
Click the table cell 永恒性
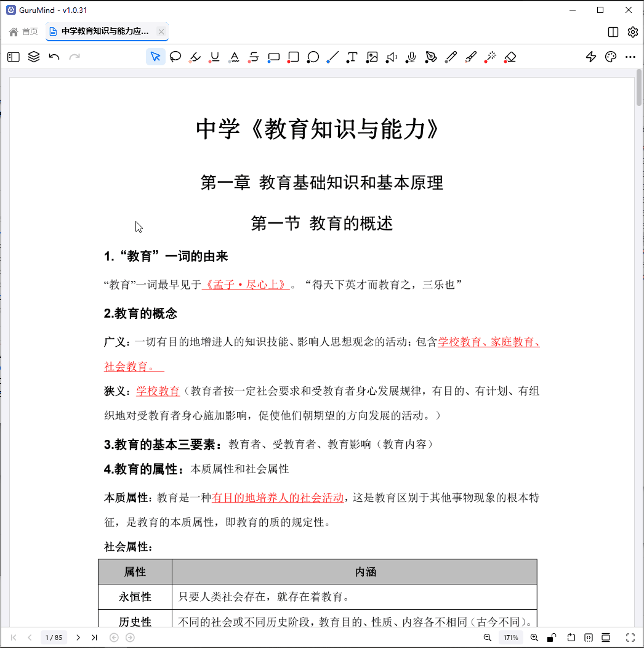pyautogui.click(x=135, y=597)
